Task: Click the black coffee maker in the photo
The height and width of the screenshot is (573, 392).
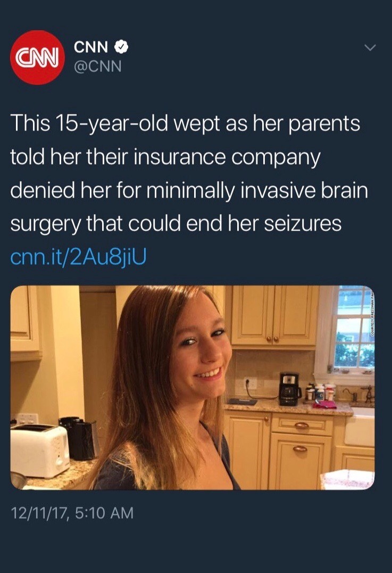Action: [290, 388]
